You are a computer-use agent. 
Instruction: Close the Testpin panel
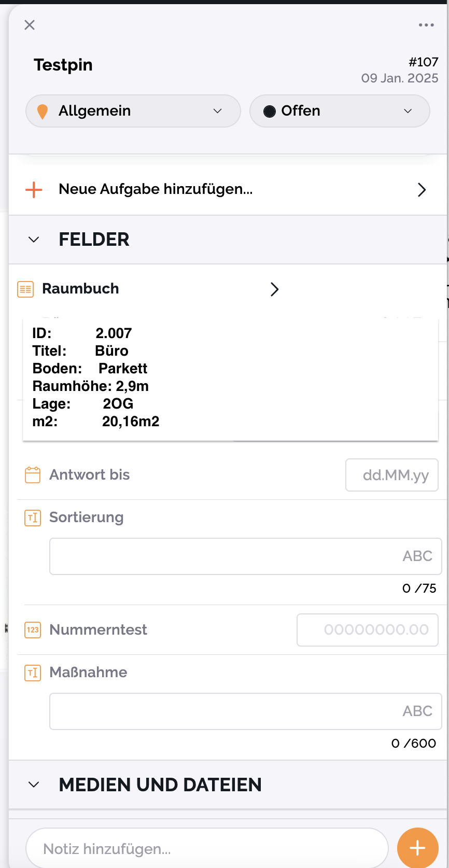coord(30,25)
